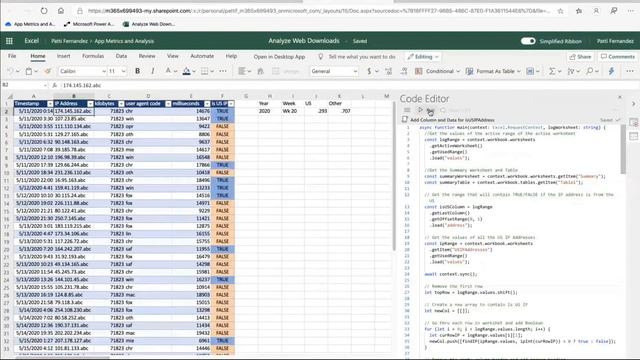Open the Is US IP column filter
Screen dimensions: 640x360
coord(231,104)
